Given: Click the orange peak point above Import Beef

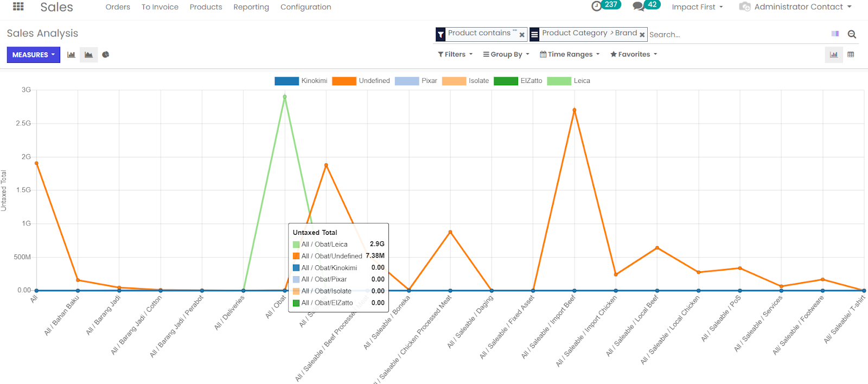Looking at the screenshot, I should (x=575, y=110).
